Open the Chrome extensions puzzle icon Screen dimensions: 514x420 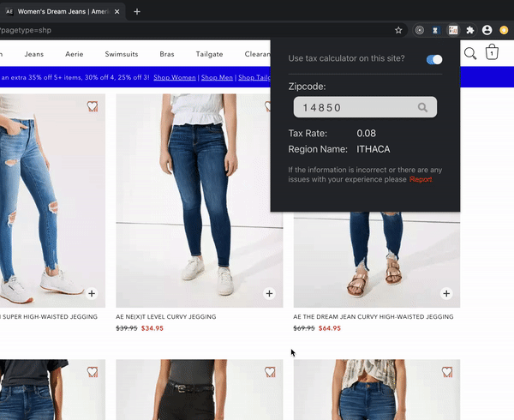click(x=470, y=30)
